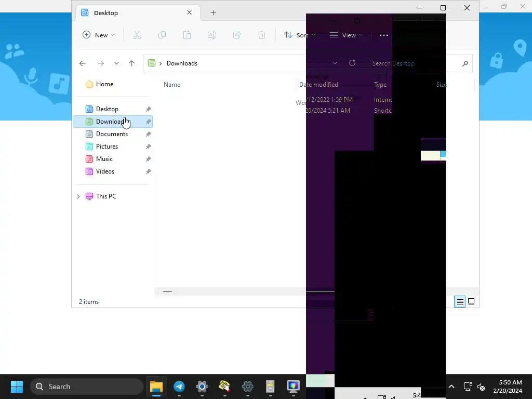Click the muted volume tray icon
This screenshot has height=399, width=532.
(481, 387)
